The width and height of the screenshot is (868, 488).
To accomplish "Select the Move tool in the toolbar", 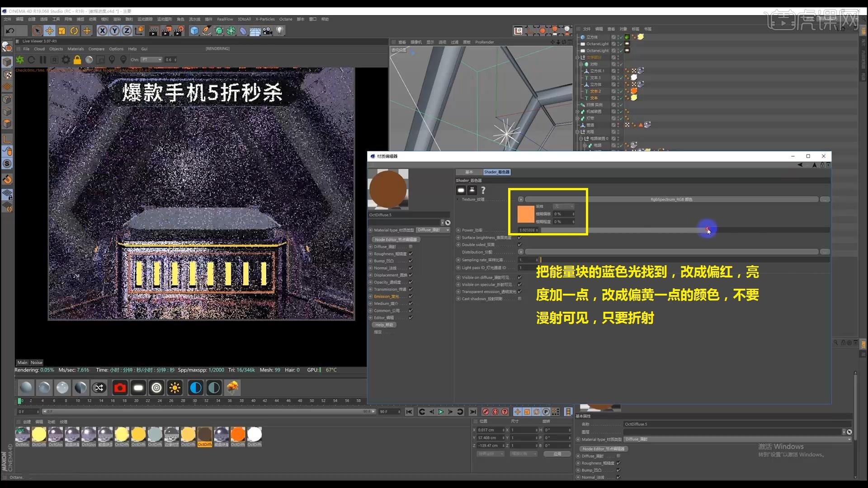I will (50, 31).
